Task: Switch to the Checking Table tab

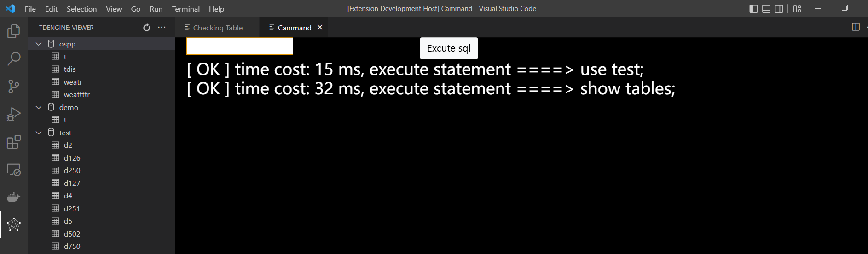Action: click(217, 28)
